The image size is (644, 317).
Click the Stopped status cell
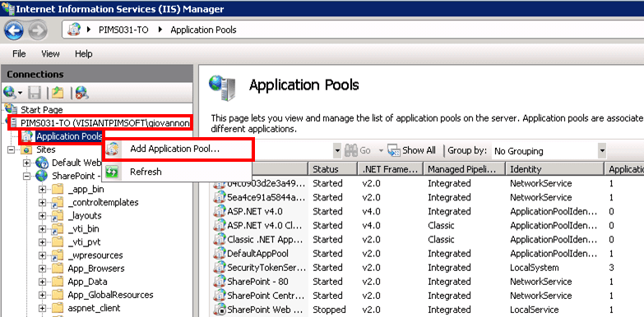coord(329,310)
